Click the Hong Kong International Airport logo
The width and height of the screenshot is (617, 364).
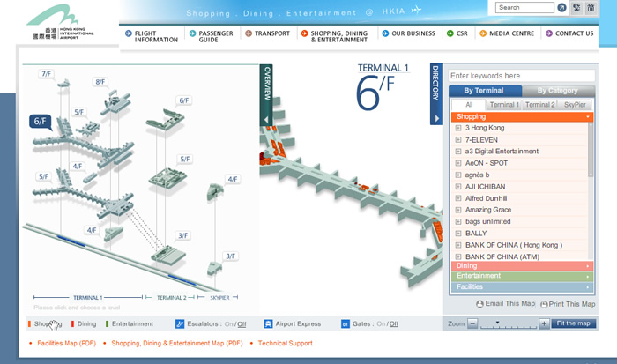click(x=60, y=22)
